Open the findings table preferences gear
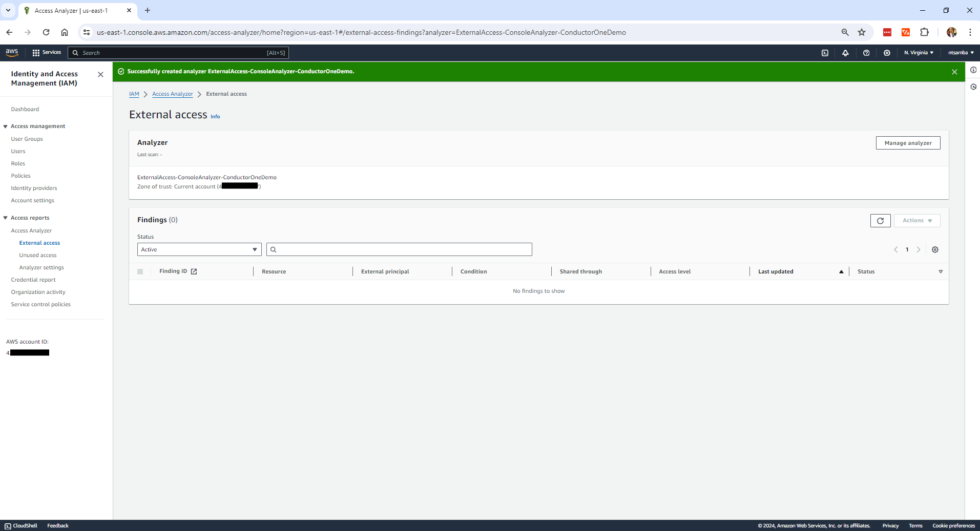This screenshot has height=531, width=980. pyautogui.click(x=935, y=249)
